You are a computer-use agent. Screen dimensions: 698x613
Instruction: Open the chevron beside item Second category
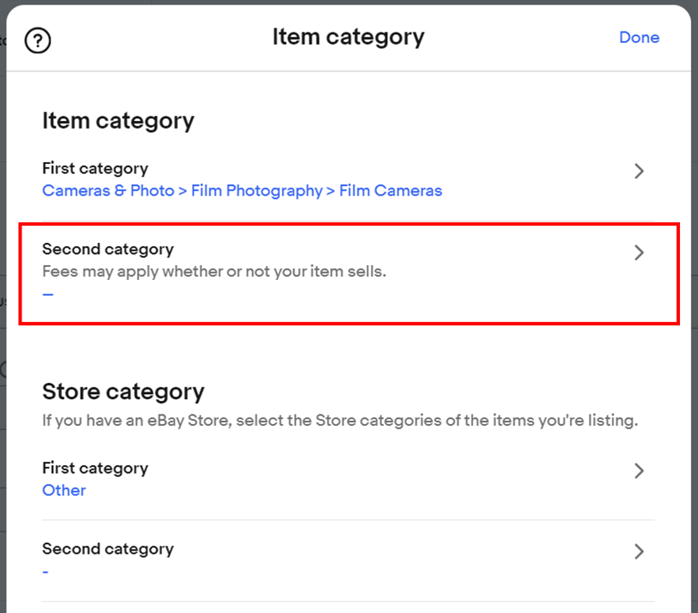[x=639, y=252]
